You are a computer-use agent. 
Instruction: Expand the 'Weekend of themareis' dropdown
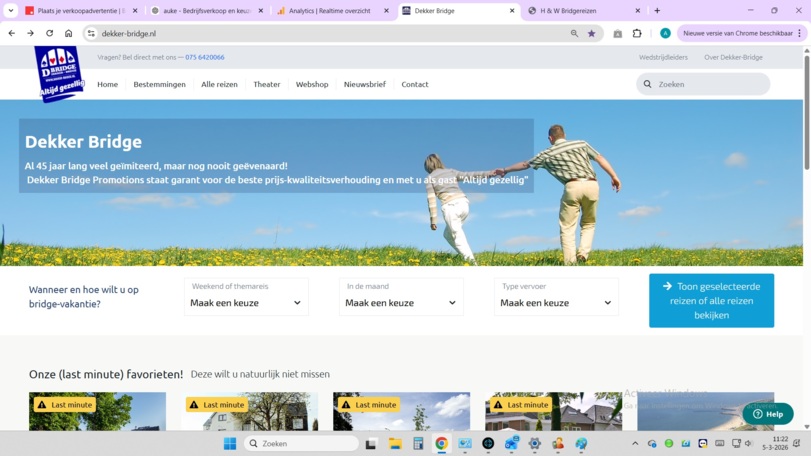coord(246,302)
